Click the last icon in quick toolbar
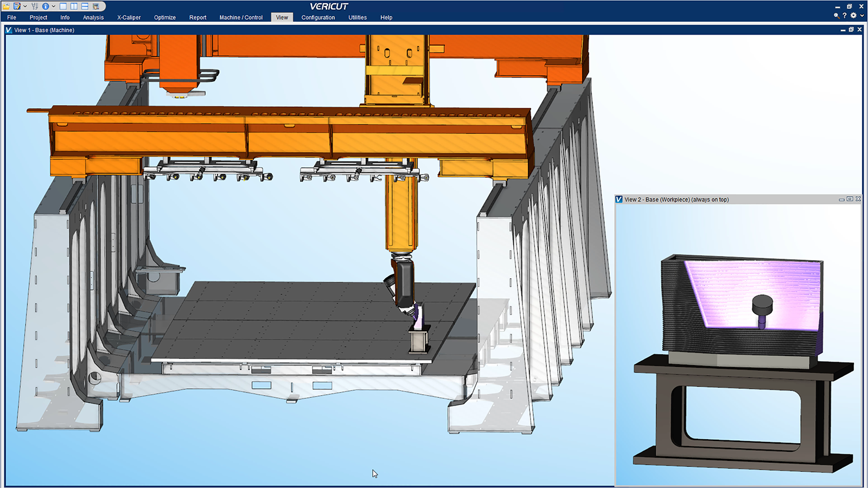Viewport: 868px width, 488px height. click(x=96, y=7)
